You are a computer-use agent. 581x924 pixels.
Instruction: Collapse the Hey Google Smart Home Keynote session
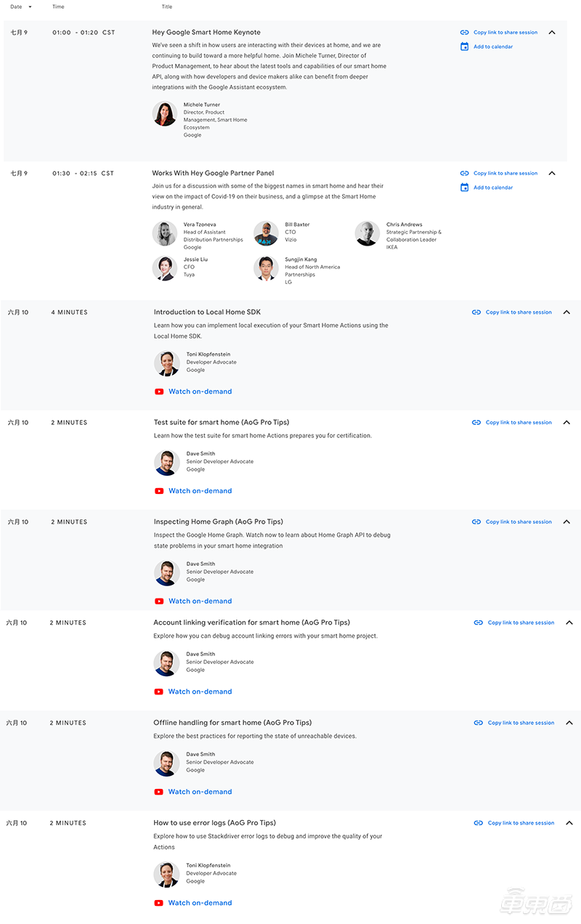(552, 33)
